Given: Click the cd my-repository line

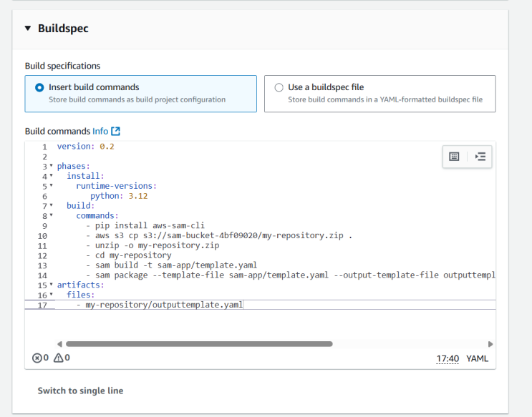Looking at the screenshot, I should click(129, 255).
